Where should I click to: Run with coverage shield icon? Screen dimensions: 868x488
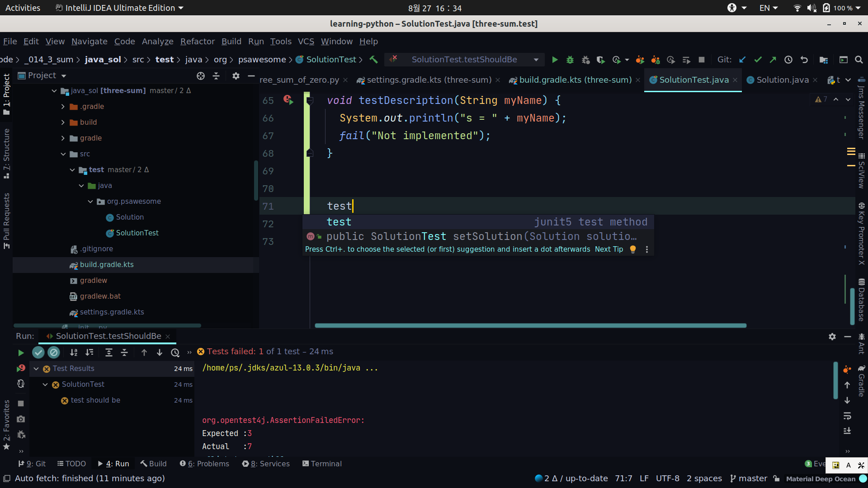(600, 60)
